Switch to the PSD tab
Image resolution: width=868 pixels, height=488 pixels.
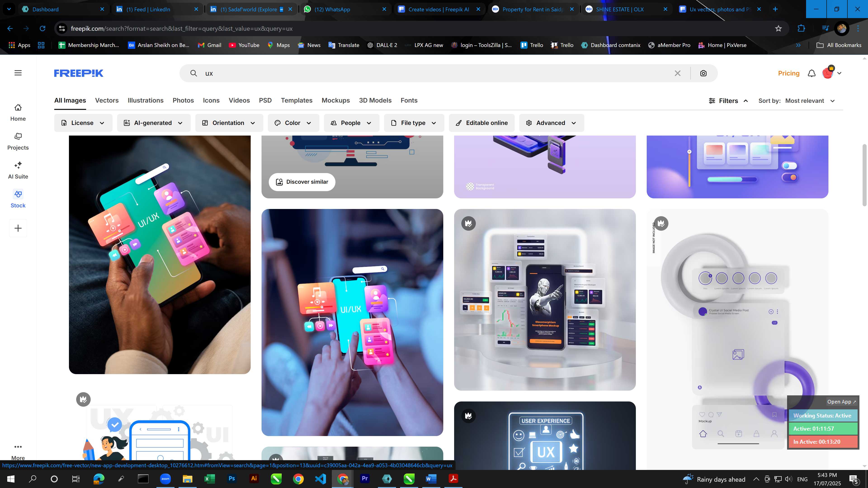265,100
